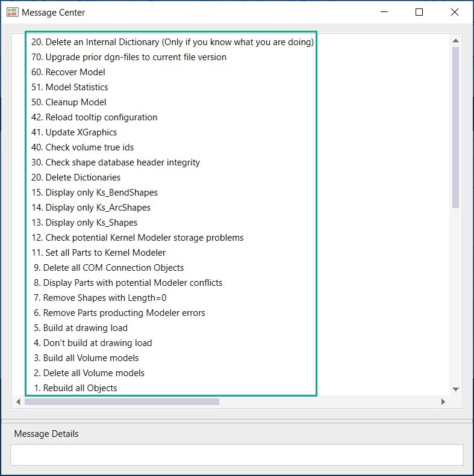Select '50. Cleanup Model' line
Image resolution: width=474 pixels, height=476 pixels.
coord(69,102)
